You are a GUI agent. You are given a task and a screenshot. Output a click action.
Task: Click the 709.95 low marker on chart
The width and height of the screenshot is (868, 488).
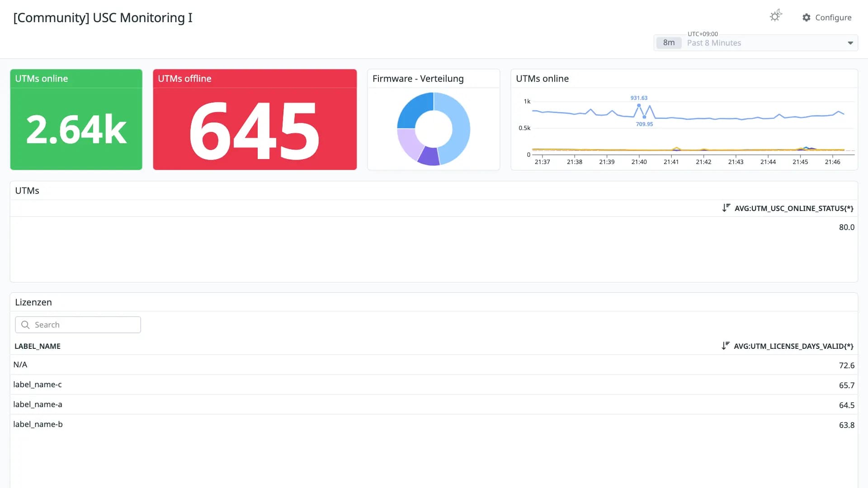pyautogui.click(x=644, y=117)
